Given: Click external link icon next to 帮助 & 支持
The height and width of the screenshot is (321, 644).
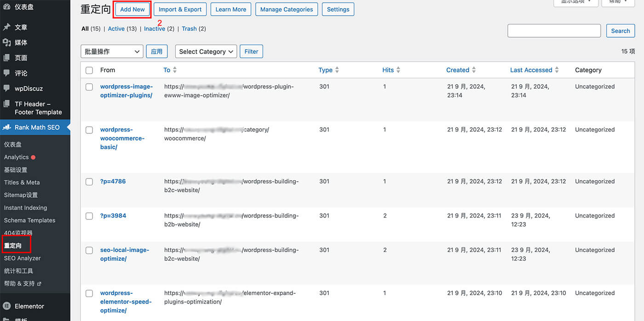Looking at the screenshot, I should [39, 284].
